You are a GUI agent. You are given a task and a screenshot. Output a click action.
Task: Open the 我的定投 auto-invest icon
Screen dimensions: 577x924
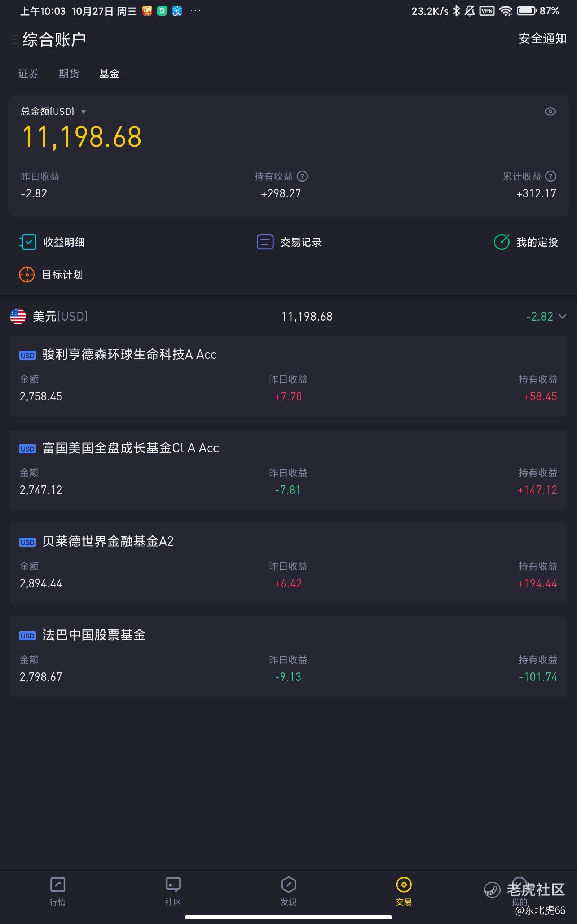(x=502, y=242)
